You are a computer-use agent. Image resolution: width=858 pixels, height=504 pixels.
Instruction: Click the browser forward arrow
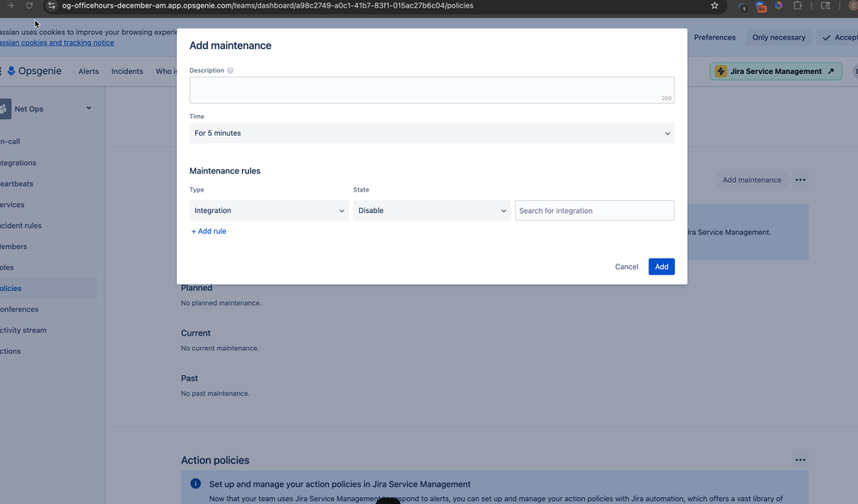[x=9, y=5]
